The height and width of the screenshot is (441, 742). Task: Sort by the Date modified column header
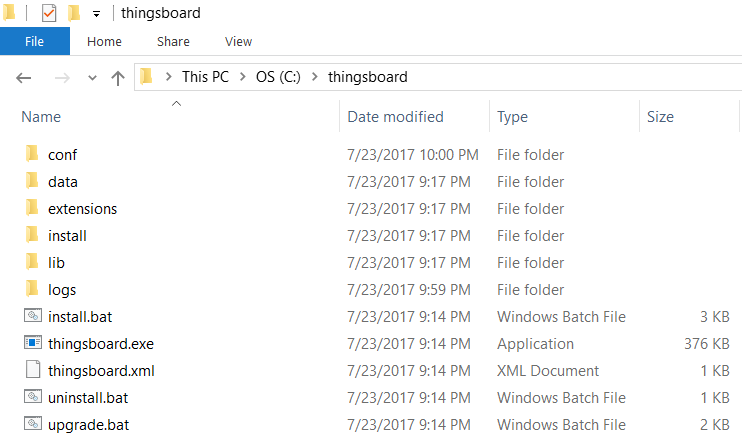395,117
